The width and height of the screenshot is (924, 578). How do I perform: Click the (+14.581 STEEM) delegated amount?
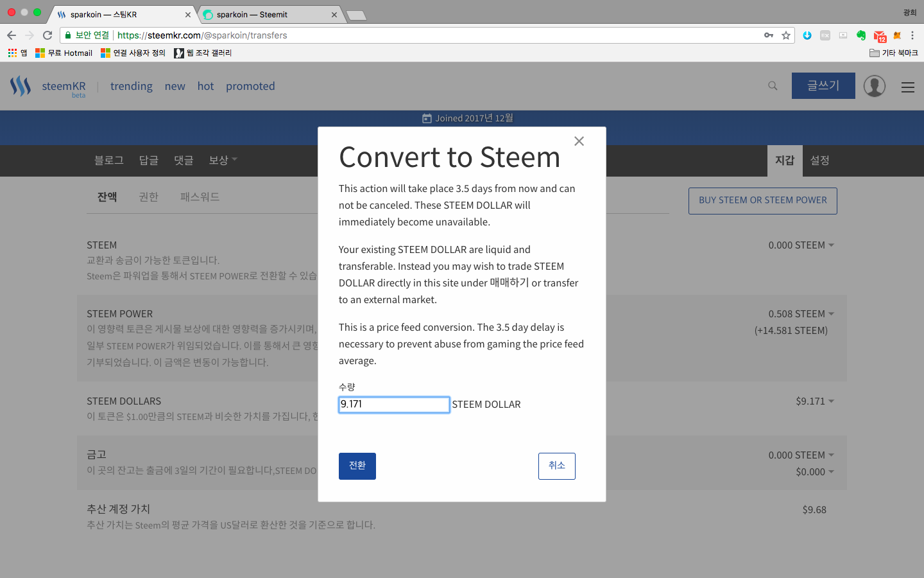coord(791,331)
